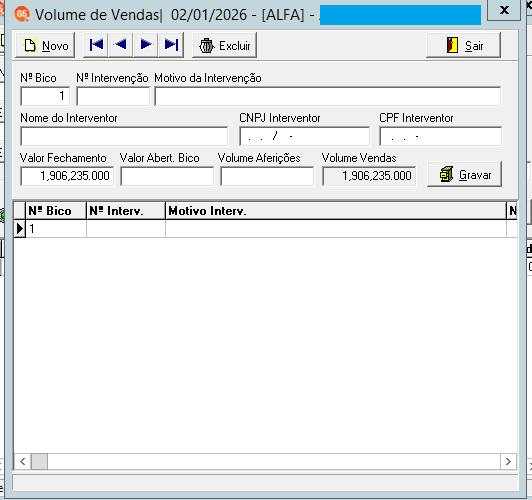Click the Sair exit button
The height and width of the screenshot is (500, 532).
coord(463,45)
